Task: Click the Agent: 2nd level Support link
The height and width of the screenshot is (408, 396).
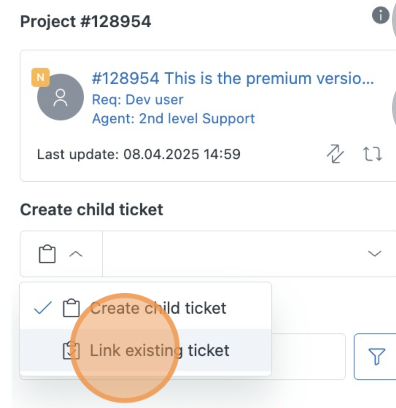Action: coord(173,119)
